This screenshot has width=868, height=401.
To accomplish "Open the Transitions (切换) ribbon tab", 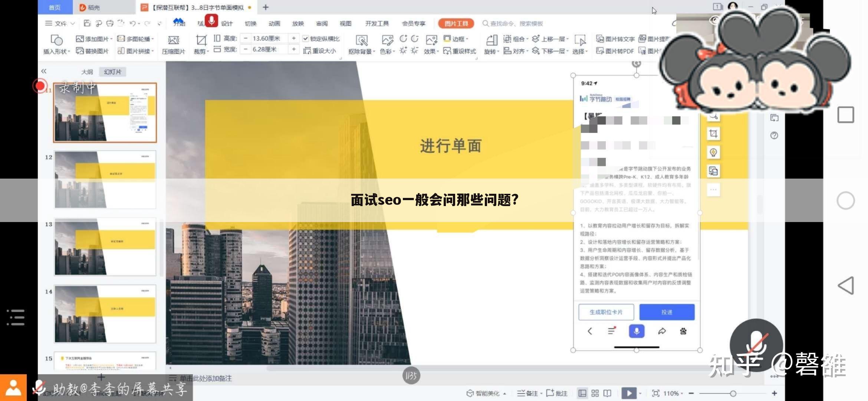I will 250,23.
